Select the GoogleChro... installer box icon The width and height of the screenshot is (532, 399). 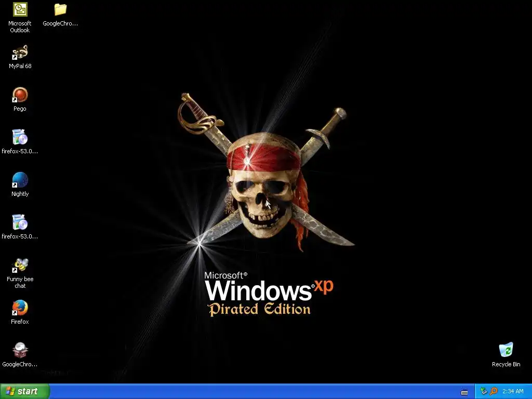pos(20,351)
